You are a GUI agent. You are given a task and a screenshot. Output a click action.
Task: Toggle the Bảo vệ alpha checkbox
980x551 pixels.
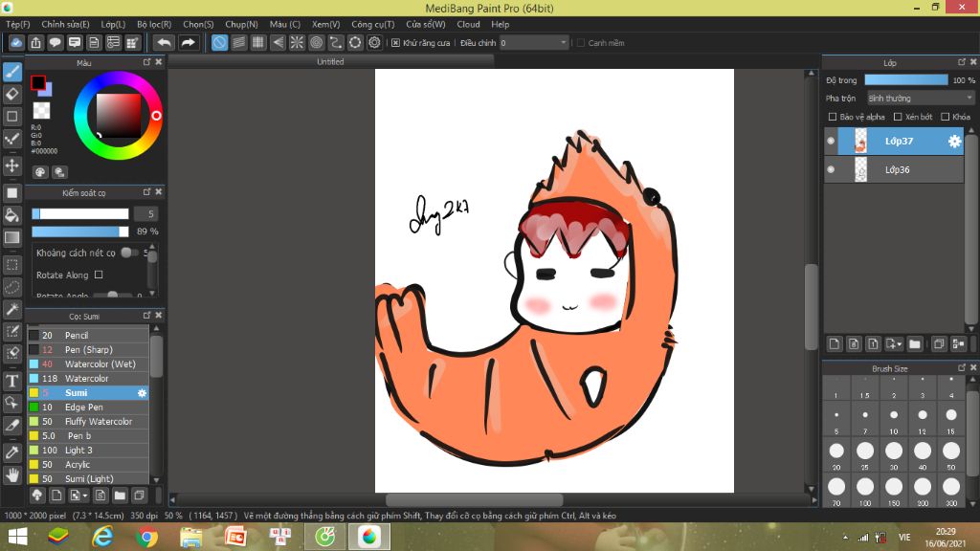833,117
